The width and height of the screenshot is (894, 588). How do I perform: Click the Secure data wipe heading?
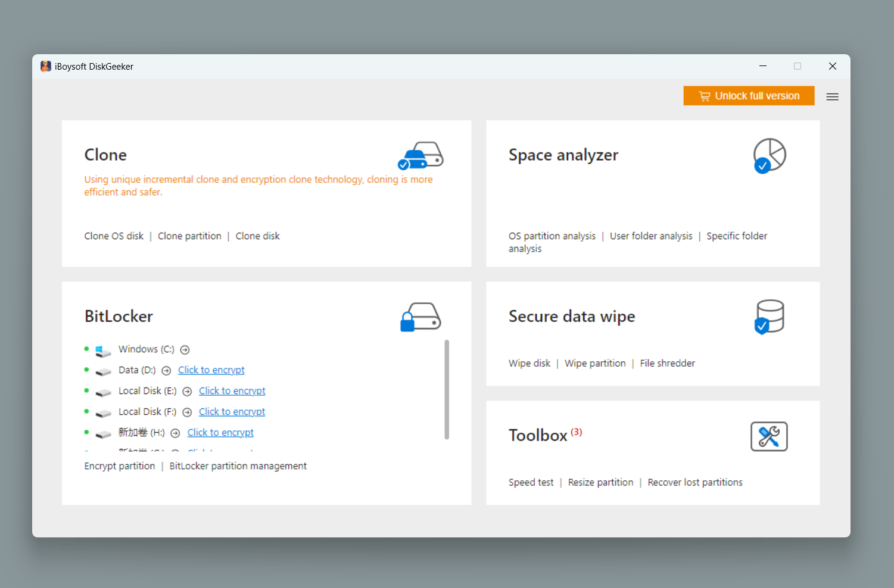pyautogui.click(x=572, y=317)
